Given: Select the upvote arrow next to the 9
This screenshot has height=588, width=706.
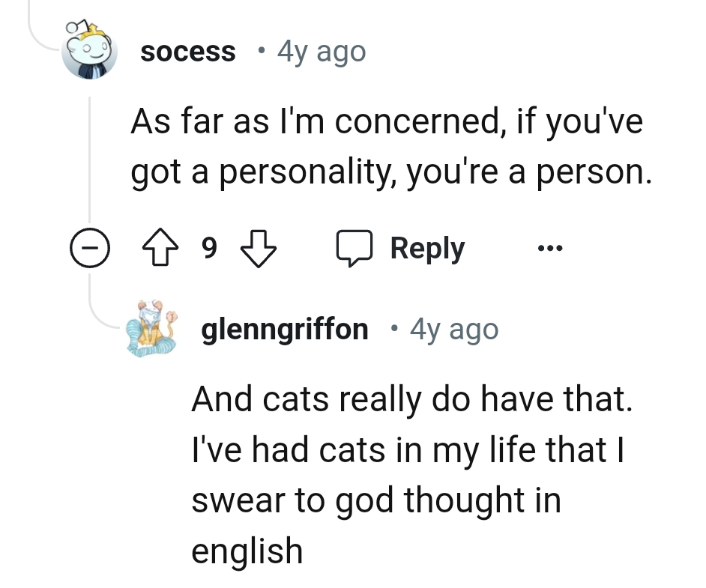Looking at the screenshot, I should click(x=160, y=247).
